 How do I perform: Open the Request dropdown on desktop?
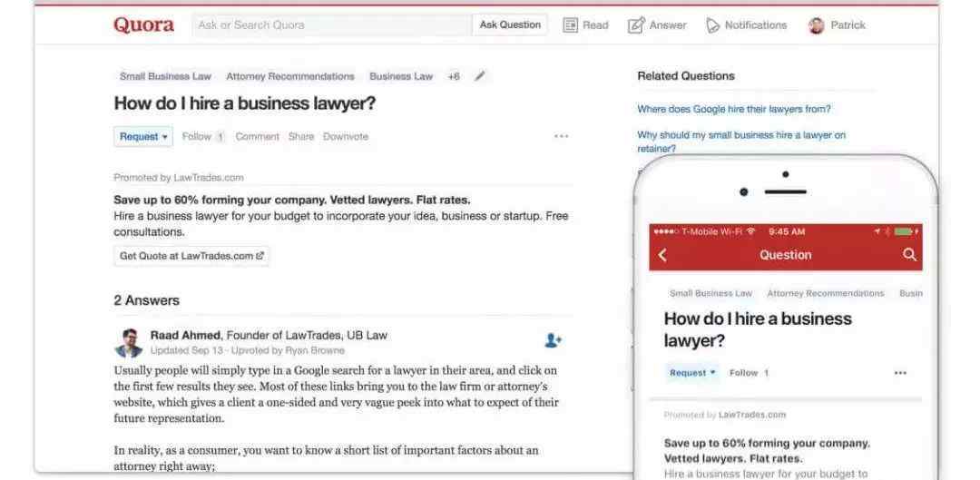point(143,136)
